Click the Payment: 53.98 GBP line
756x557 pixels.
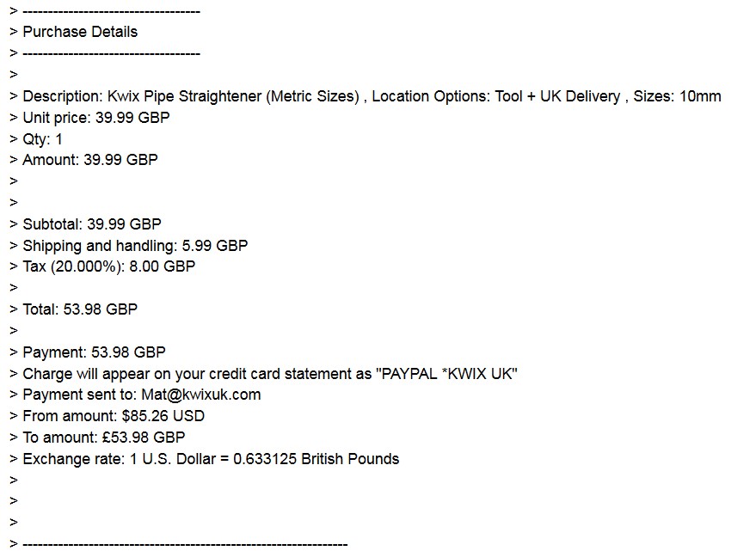click(x=94, y=352)
